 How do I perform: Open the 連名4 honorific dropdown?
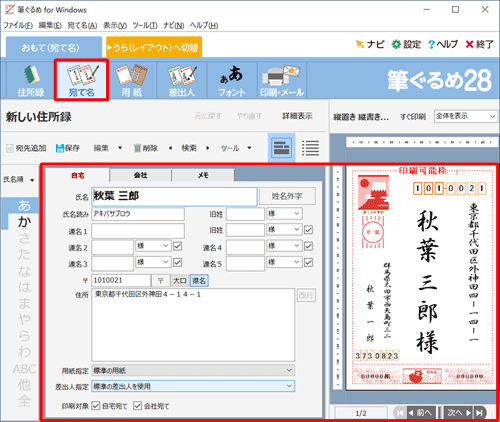pyautogui.click(x=284, y=246)
